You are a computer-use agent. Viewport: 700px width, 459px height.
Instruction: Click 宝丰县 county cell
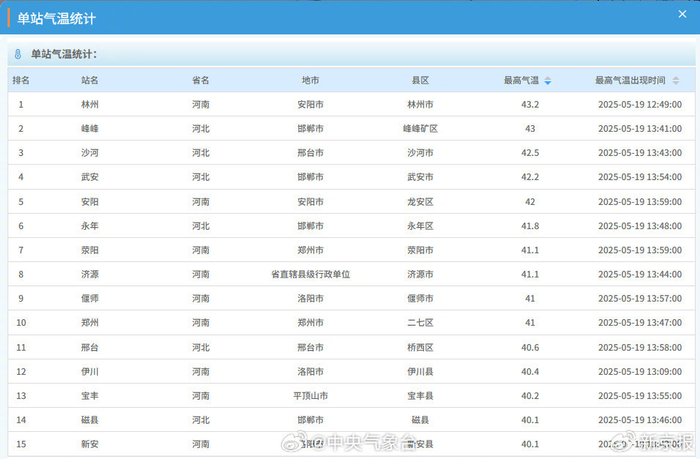(421, 396)
